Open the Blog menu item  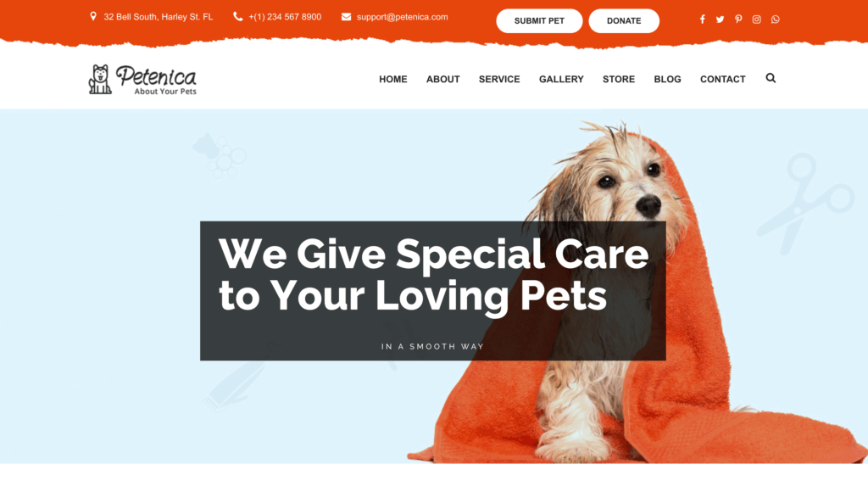click(x=668, y=79)
